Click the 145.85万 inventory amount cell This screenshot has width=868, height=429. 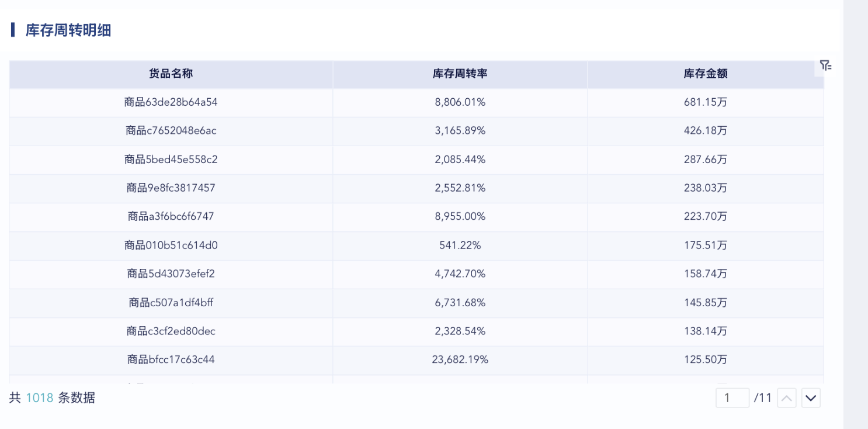coord(705,303)
